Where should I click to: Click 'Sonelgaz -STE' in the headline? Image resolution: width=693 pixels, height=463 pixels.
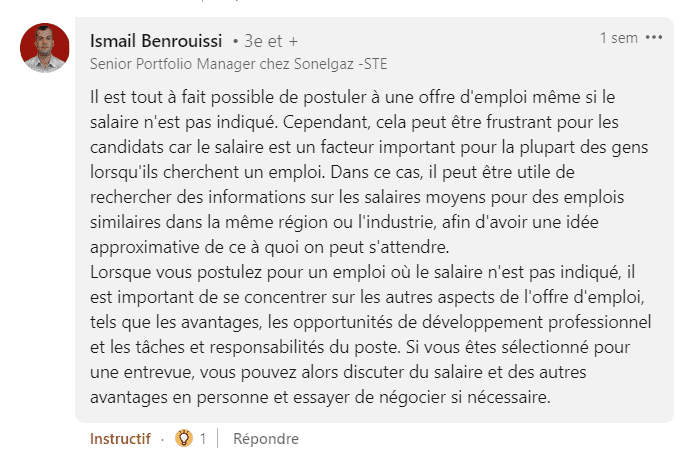[x=340, y=64]
